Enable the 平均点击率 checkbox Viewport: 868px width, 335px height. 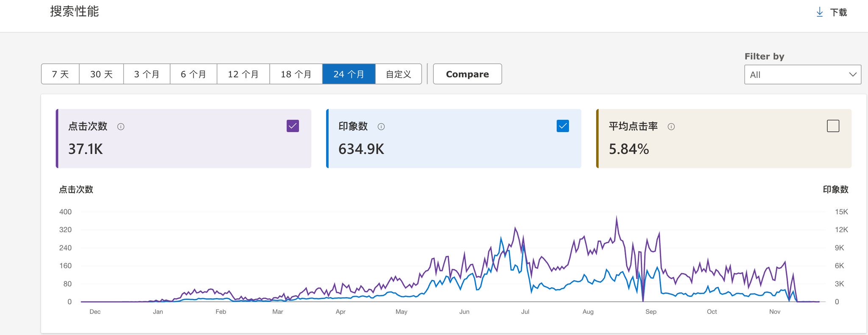[x=833, y=126]
